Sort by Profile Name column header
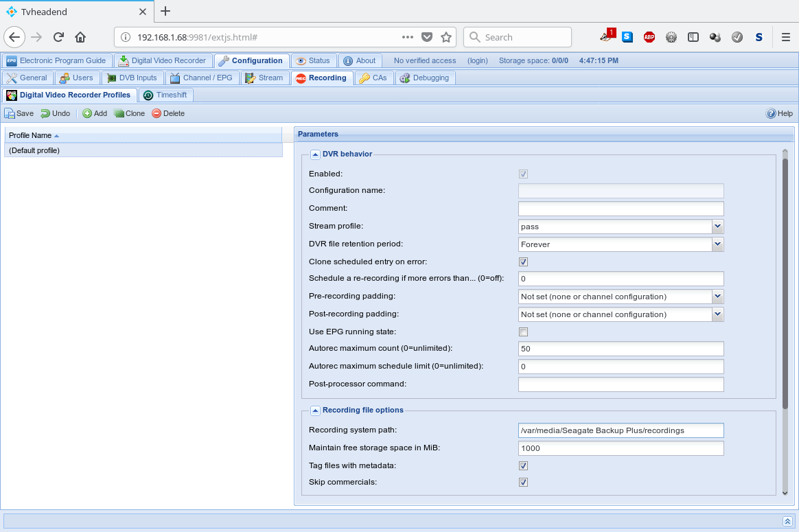Image resolution: width=799 pixels, height=532 pixels. pos(30,135)
